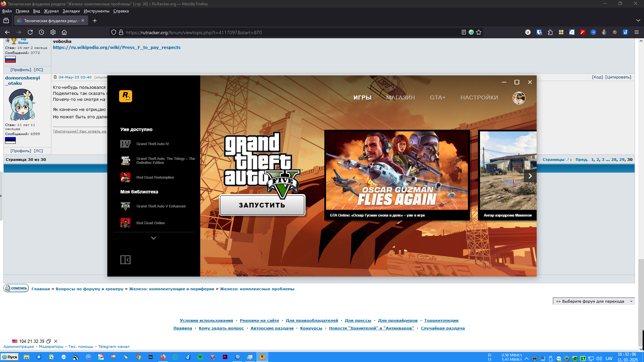Go to Firefox home page

click(64, 32)
